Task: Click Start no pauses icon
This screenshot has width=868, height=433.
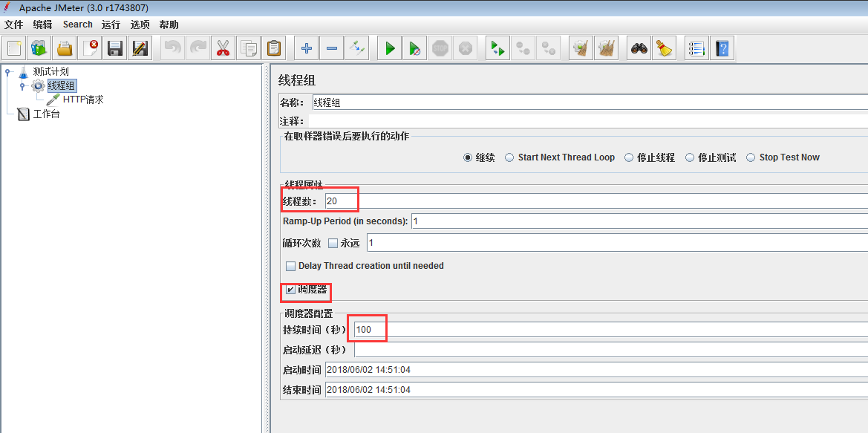Action: 414,48
